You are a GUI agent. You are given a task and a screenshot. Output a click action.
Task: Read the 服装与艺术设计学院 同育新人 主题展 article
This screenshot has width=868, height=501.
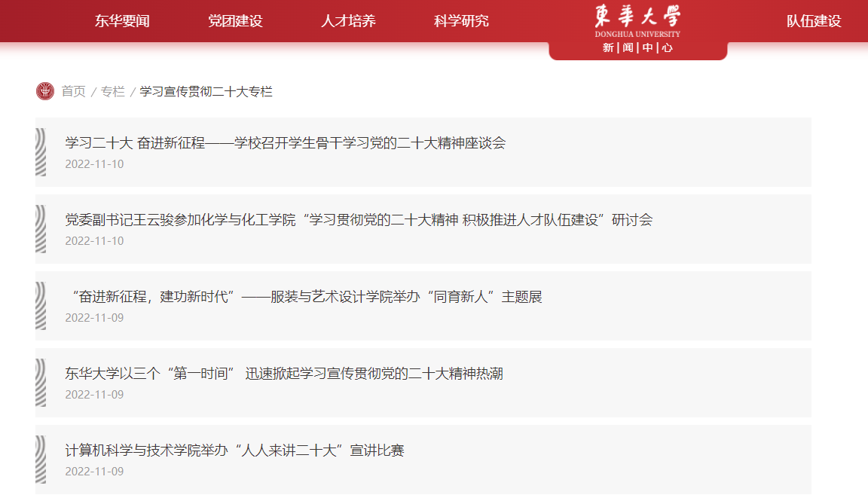tap(304, 296)
